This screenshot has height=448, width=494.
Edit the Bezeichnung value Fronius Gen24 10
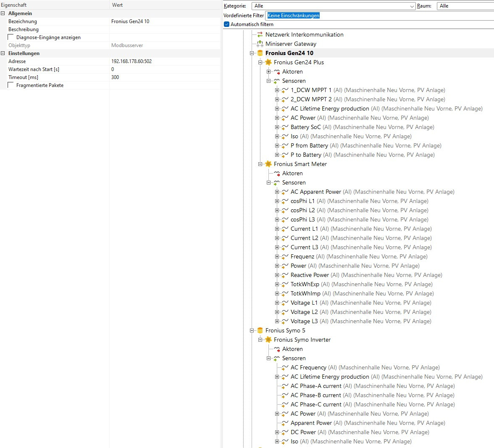pyautogui.click(x=165, y=21)
